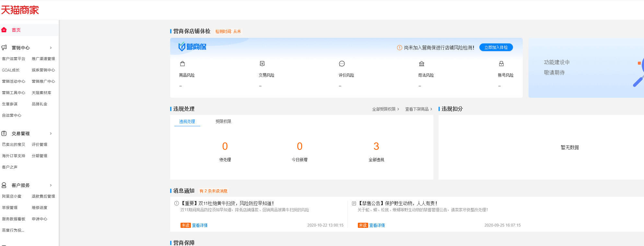Open 营销推广中心 in the sidebar

tap(43, 81)
